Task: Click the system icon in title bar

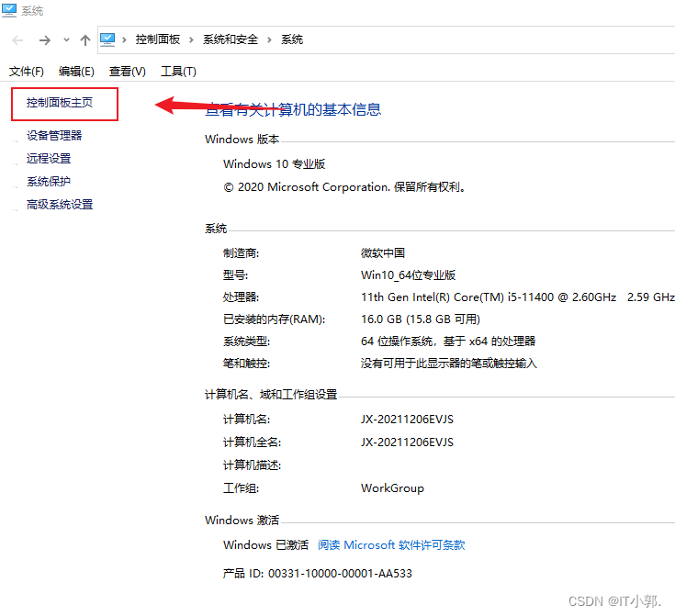Action: pyautogui.click(x=9, y=10)
